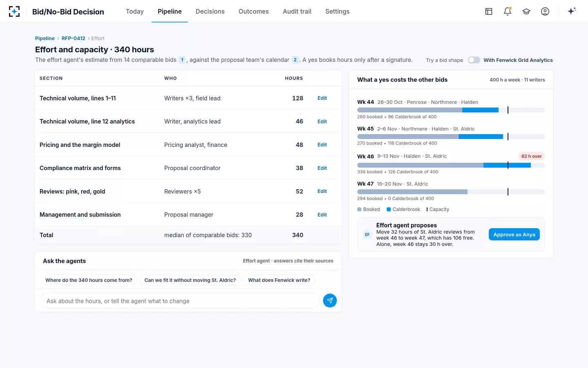588x368 pixels.
Task: Click the Bid/No-Bid Decision app logo
Action: tap(14, 11)
